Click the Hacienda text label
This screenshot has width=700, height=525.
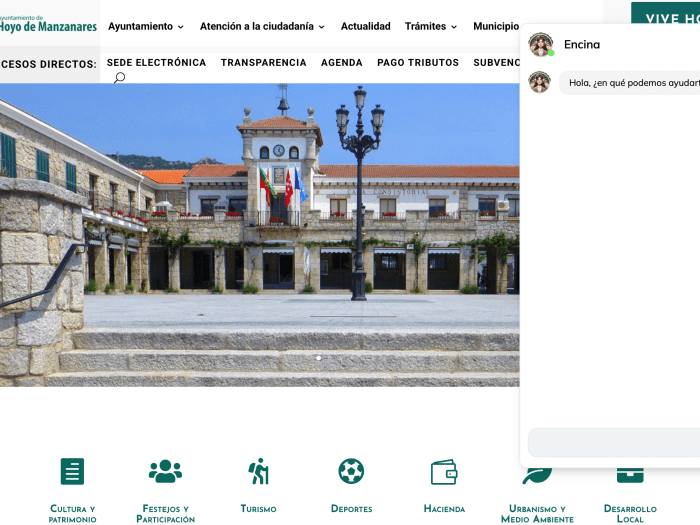tap(444, 509)
